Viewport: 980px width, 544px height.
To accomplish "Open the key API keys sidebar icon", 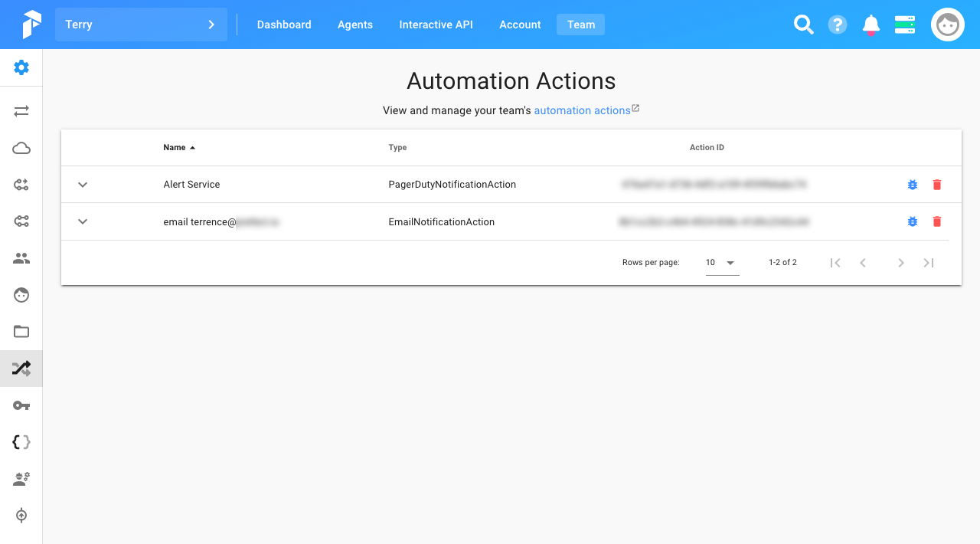I will pos(21,405).
